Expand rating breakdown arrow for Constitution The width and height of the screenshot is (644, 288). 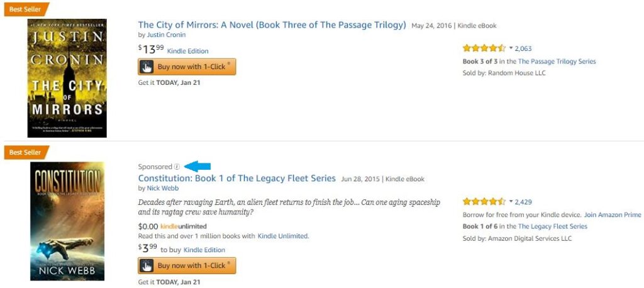511,202
